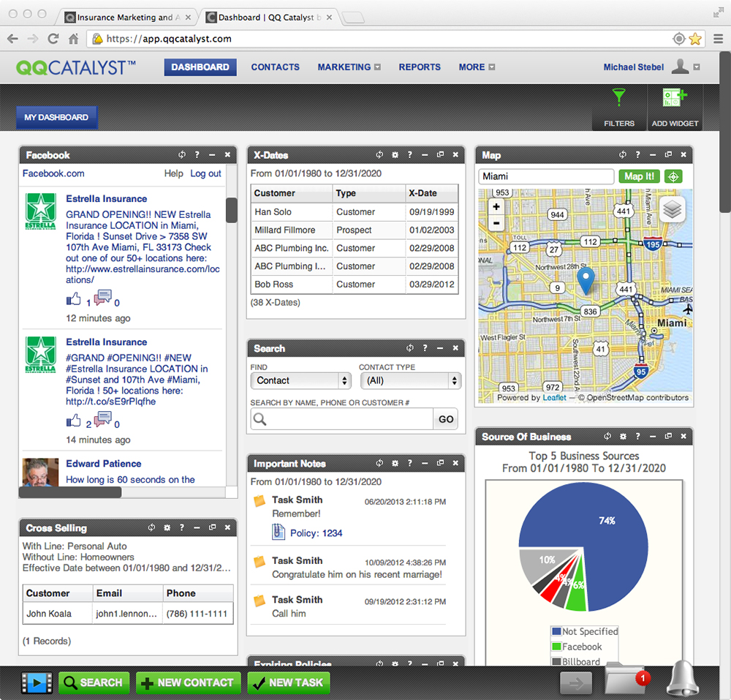
Task: Click the Facebook feed vertical scrollbar
Action: tap(231, 211)
